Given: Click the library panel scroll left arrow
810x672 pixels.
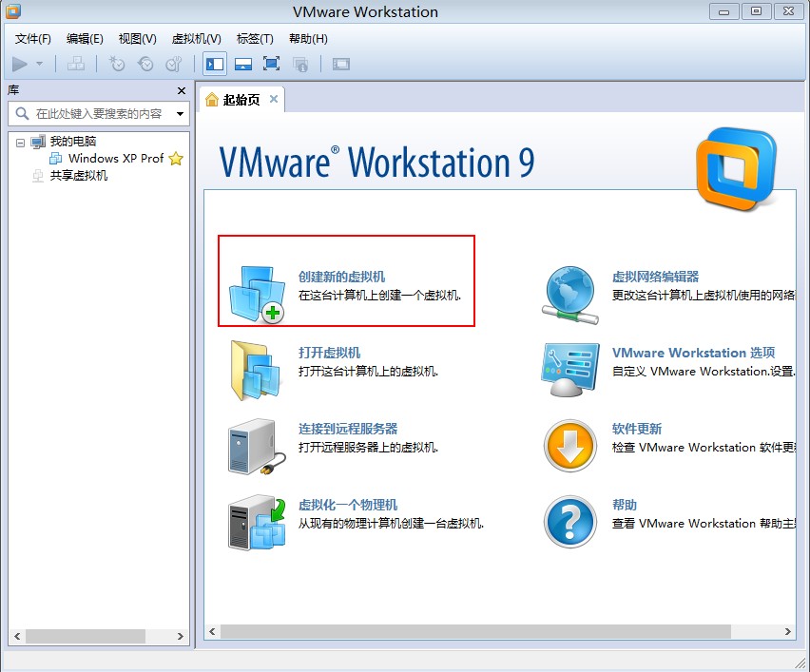Looking at the screenshot, I should pyautogui.click(x=17, y=637).
